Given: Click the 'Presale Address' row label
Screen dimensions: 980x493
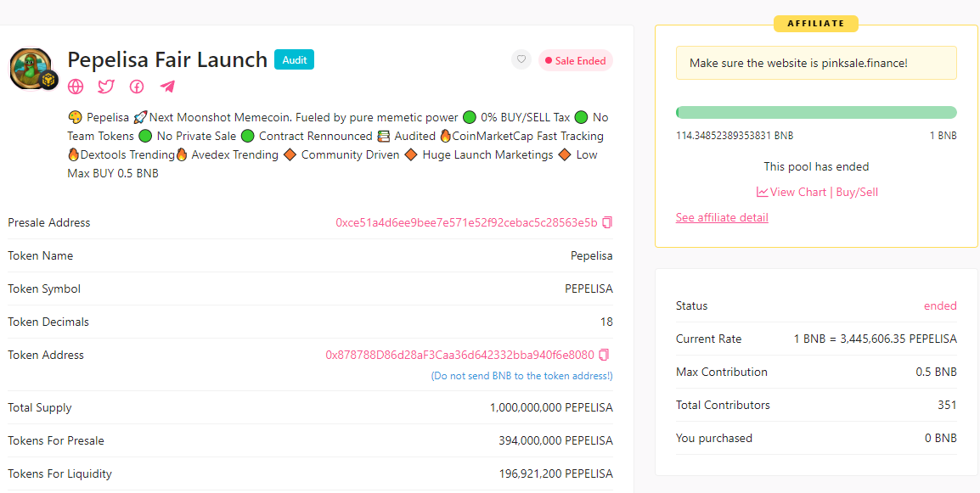Looking at the screenshot, I should 48,222.
